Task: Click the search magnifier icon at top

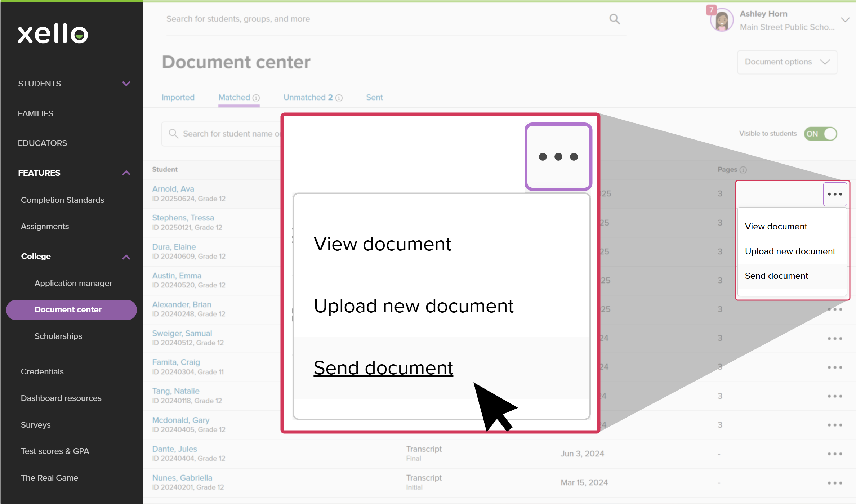Action: [x=614, y=19]
